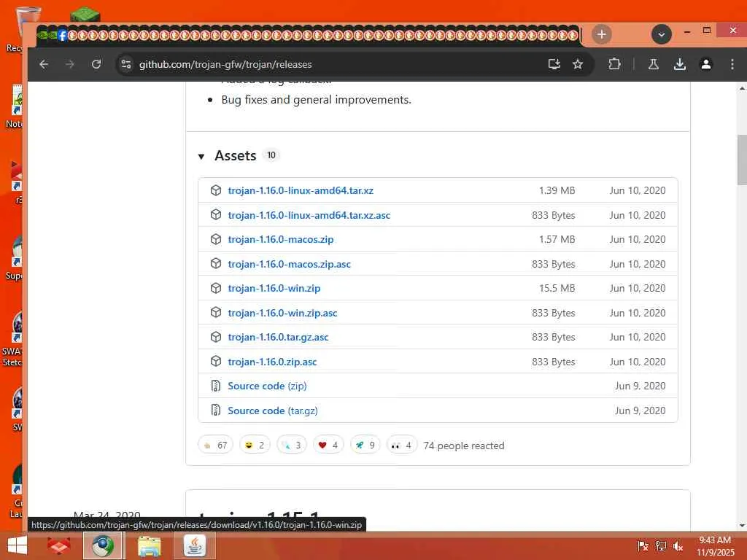747x560 pixels.
Task: Click the muted volume tray icon
Action: [x=678, y=545]
